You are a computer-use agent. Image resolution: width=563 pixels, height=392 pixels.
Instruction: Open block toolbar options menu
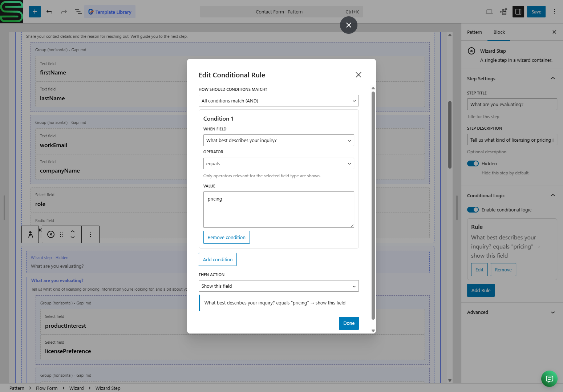tap(90, 234)
